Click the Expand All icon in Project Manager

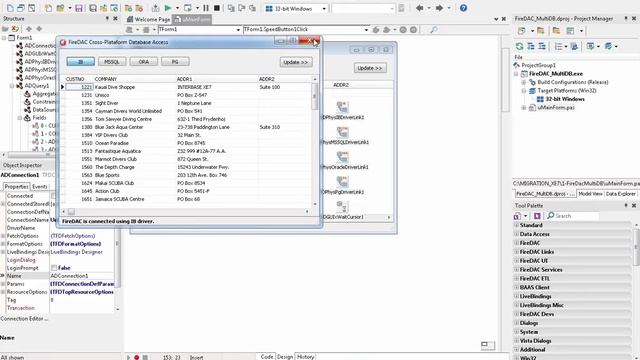[x=531, y=46]
